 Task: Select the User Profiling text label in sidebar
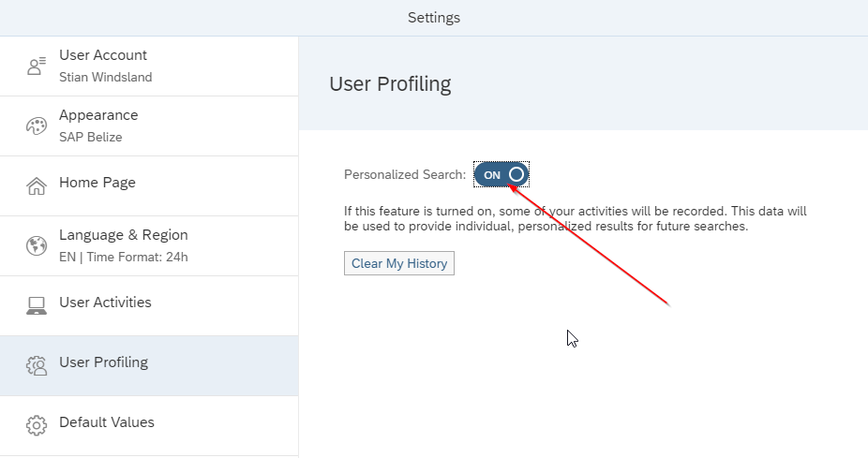(103, 362)
